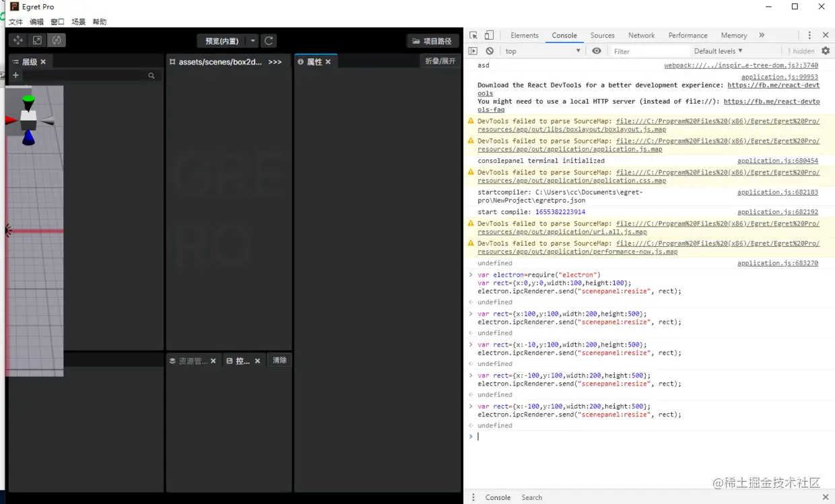Open the Default levels dropdown
Image resolution: width=835 pixels, height=504 pixels.
pos(718,51)
